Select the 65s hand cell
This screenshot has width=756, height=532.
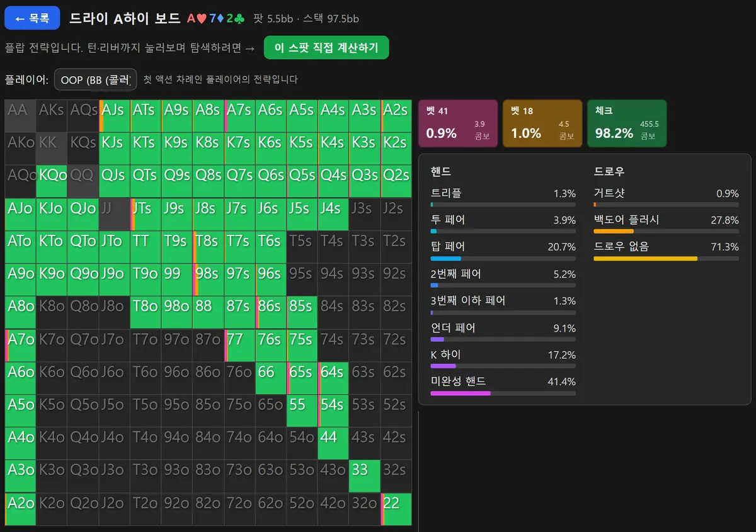[302, 378]
